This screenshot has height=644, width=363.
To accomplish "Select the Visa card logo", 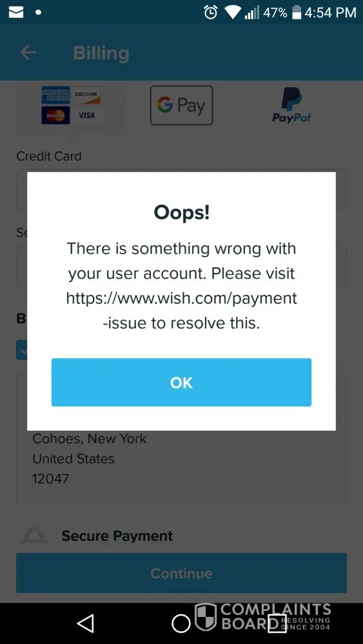I will click(x=86, y=115).
